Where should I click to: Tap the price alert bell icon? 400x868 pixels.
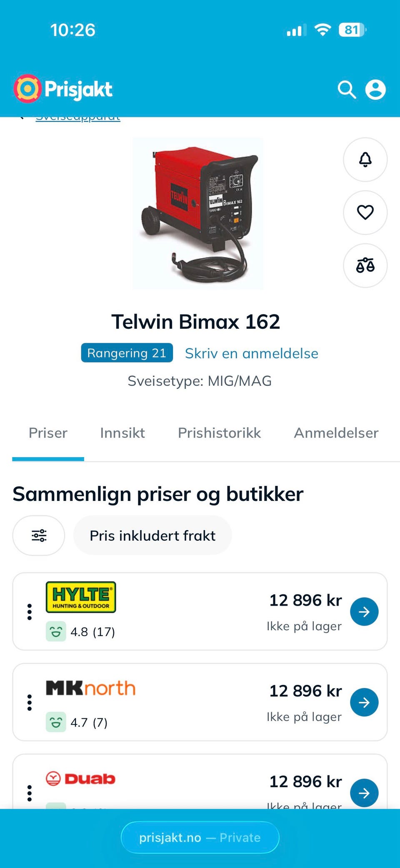pos(365,159)
